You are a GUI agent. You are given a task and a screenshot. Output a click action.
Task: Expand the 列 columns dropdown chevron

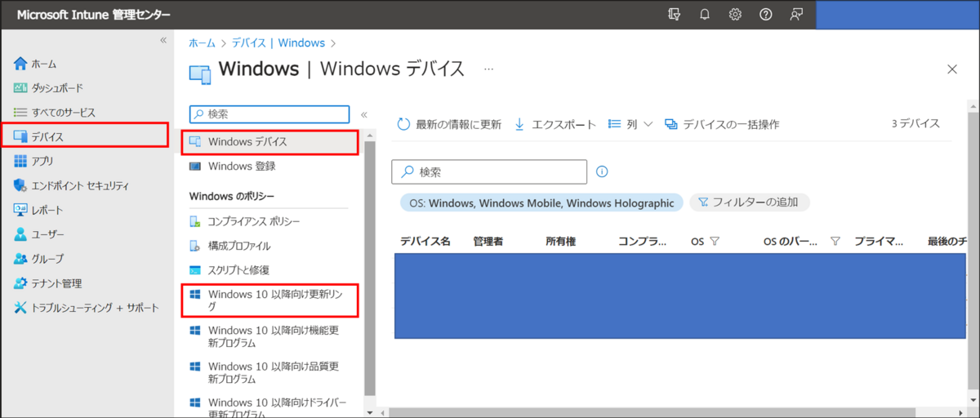[x=648, y=124]
